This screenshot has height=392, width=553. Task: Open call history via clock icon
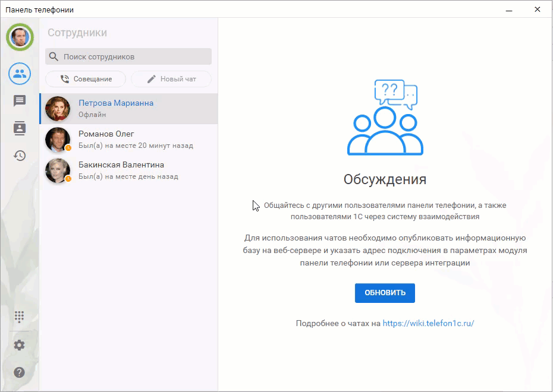pyautogui.click(x=19, y=156)
